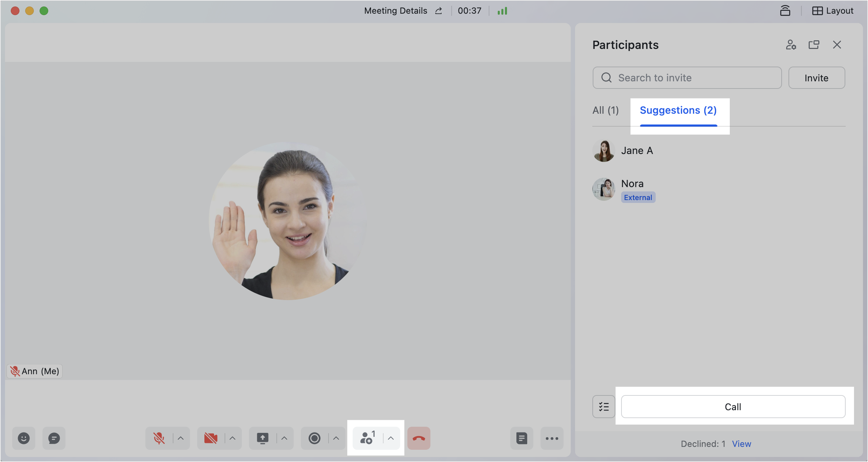This screenshot has height=462, width=868.
Task: Select the Suggestions (2) tab
Action: coord(678,110)
